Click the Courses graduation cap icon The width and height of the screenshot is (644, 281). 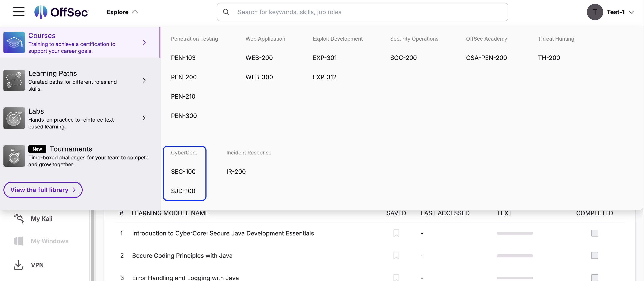pyautogui.click(x=14, y=42)
